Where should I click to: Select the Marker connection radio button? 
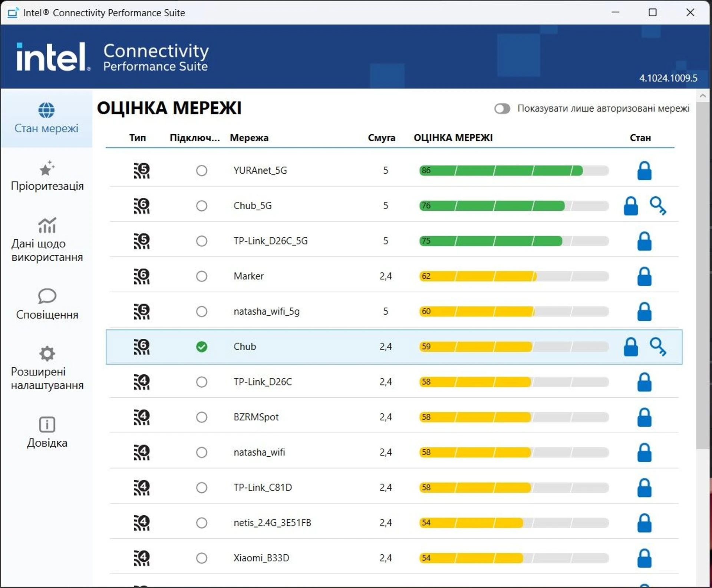(202, 276)
